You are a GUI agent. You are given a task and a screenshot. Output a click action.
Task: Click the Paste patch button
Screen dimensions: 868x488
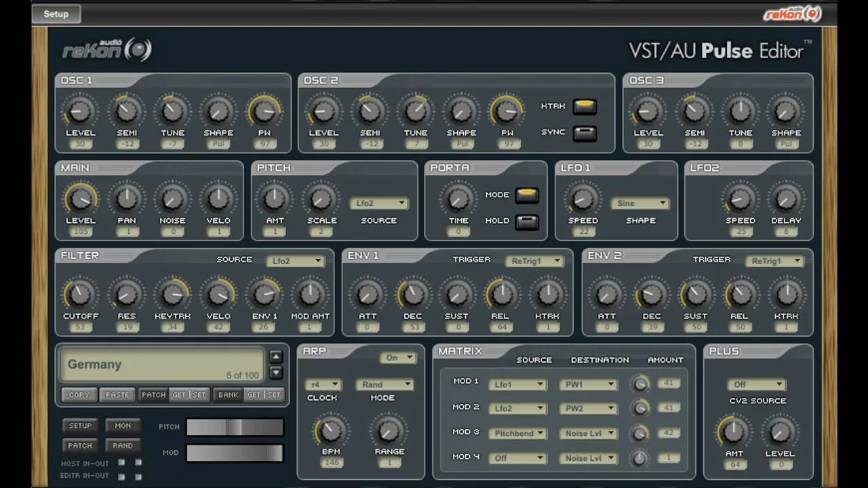tap(117, 395)
